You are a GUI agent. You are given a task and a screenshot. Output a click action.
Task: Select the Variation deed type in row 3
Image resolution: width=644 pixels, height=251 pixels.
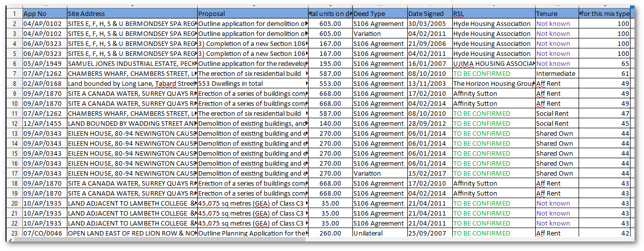click(x=379, y=34)
